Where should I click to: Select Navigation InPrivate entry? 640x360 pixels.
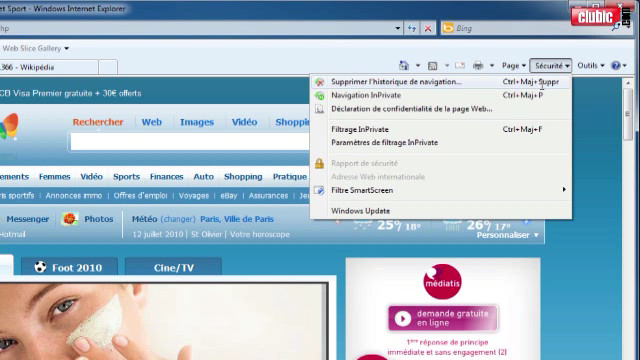point(441,95)
